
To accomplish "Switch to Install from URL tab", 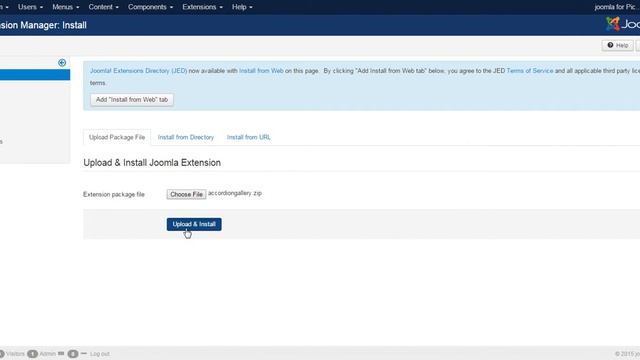I will pos(249,137).
